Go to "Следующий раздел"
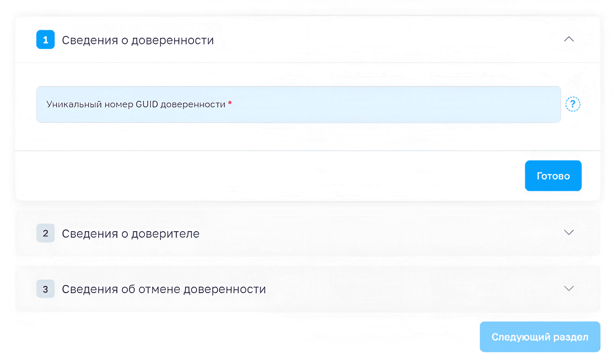Image resolution: width=614 pixels, height=364 pixels. tap(540, 337)
